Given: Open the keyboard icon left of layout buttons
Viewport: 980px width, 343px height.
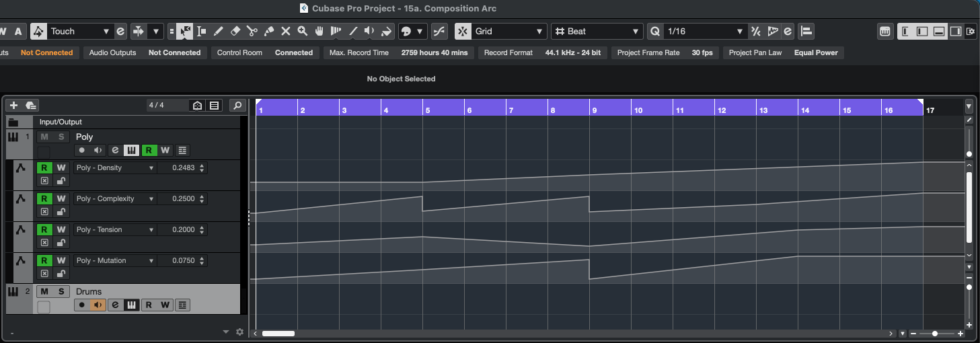Looking at the screenshot, I should (886, 31).
